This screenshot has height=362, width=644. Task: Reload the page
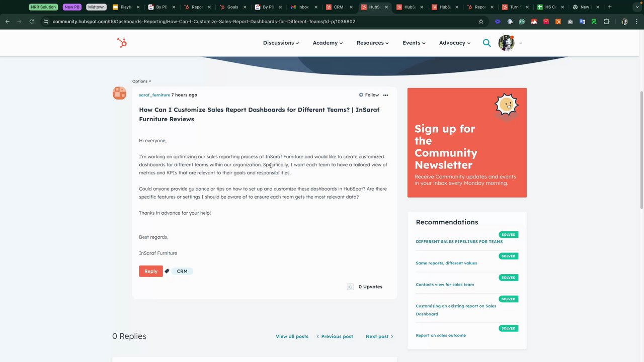[x=32, y=22]
